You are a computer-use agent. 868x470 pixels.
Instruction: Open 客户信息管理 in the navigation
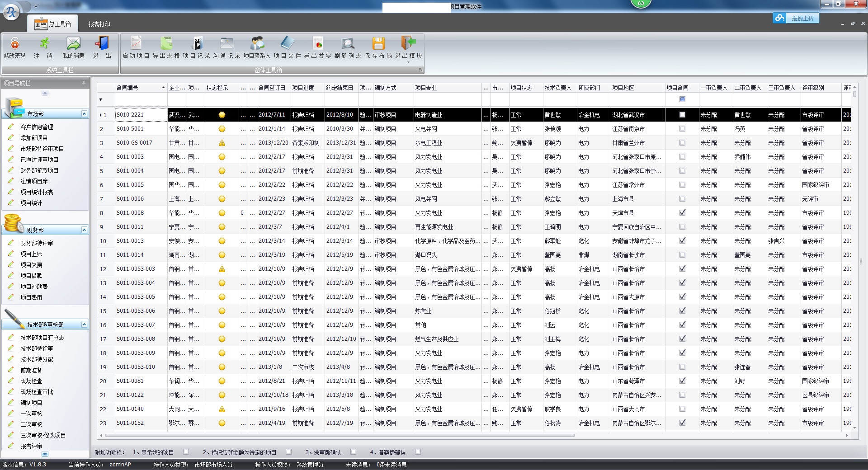pos(37,127)
